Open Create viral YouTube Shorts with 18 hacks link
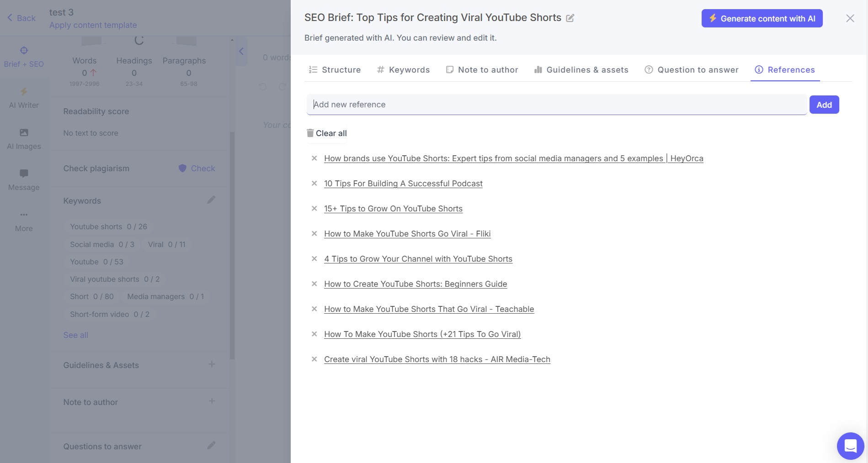The image size is (868, 463). tap(437, 359)
